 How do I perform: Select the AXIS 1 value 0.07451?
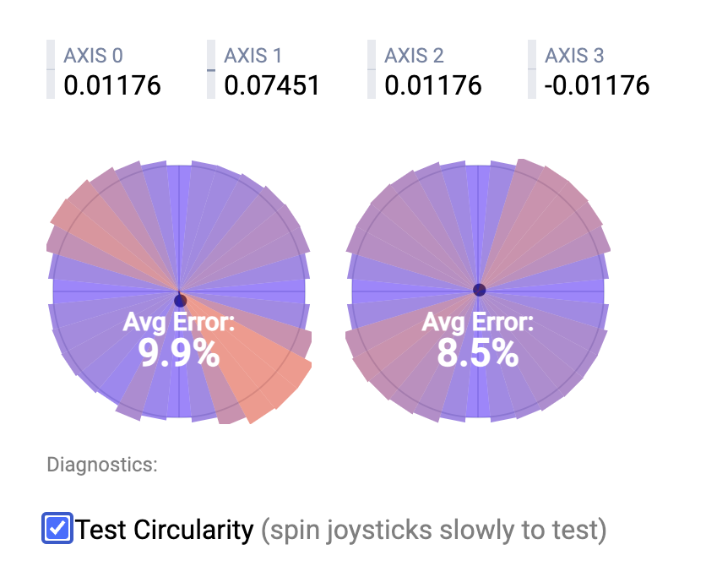click(272, 85)
